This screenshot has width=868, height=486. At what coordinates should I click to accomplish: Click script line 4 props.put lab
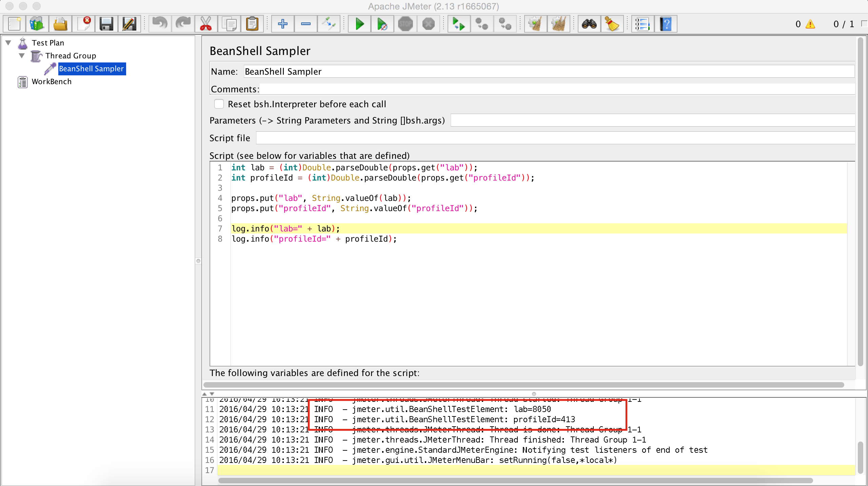(x=321, y=198)
